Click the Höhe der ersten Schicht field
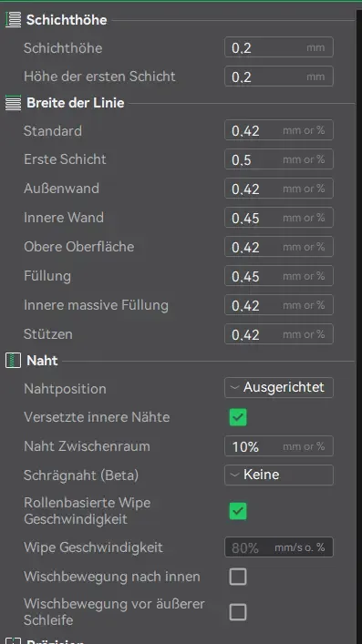The height and width of the screenshot is (644, 362). [279, 77]
